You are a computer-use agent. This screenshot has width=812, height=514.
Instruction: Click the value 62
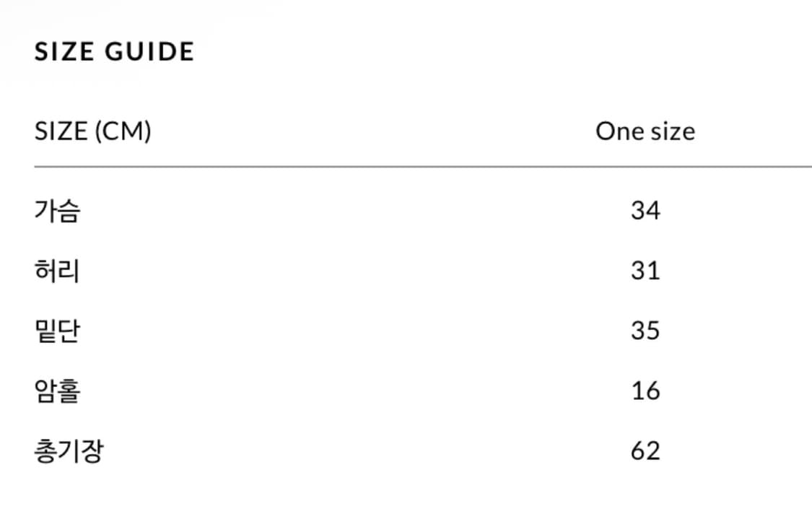pyautogui.click(x=645, y=451)
